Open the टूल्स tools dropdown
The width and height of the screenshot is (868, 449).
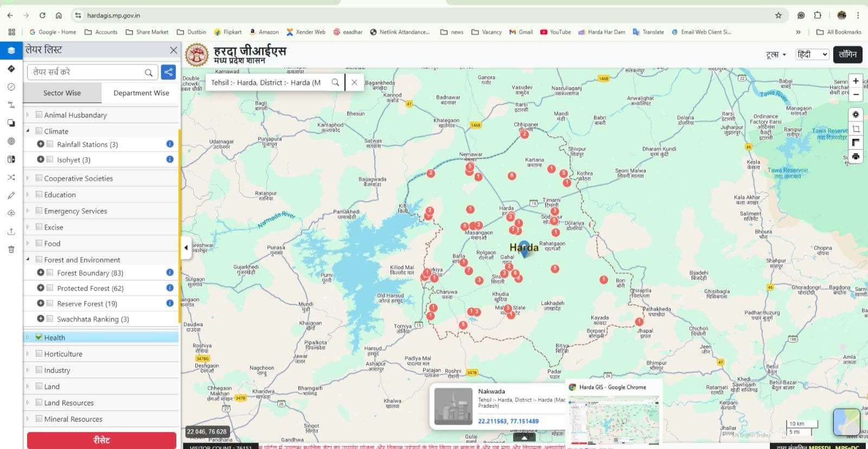pos(776,55)
